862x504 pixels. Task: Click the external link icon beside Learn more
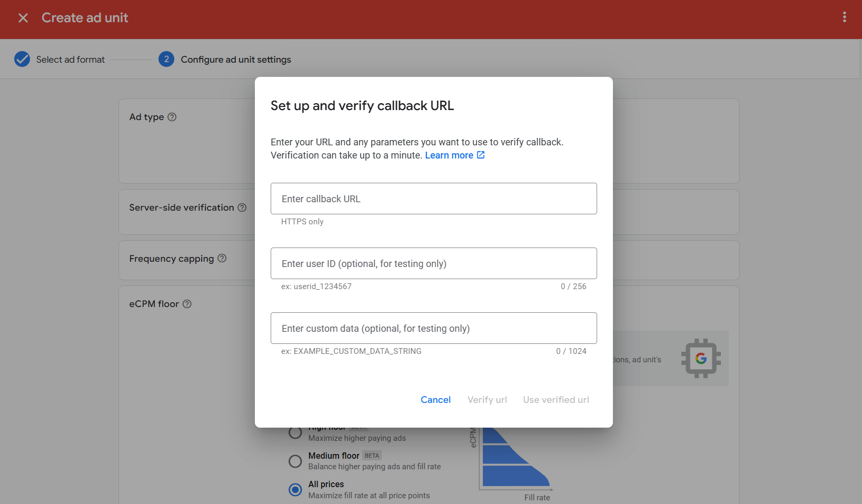[x=481, y=155]
